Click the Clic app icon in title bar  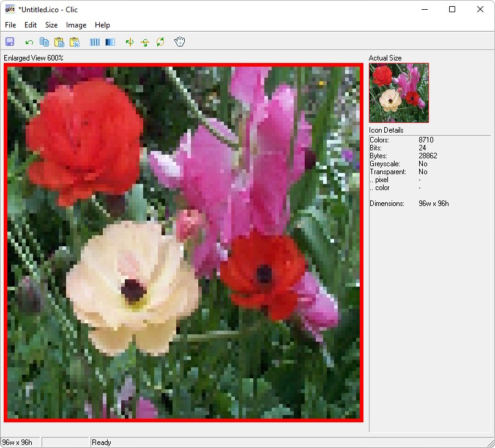point(10,9)
